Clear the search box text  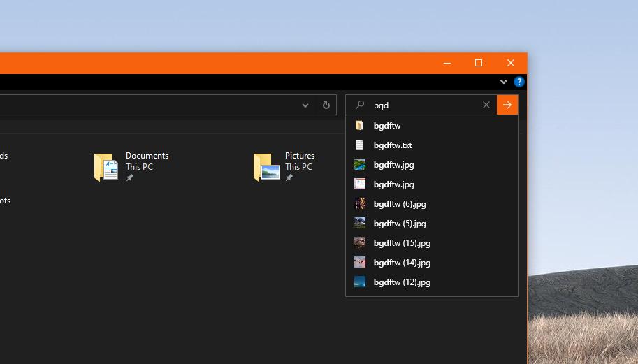pos(486,105)
